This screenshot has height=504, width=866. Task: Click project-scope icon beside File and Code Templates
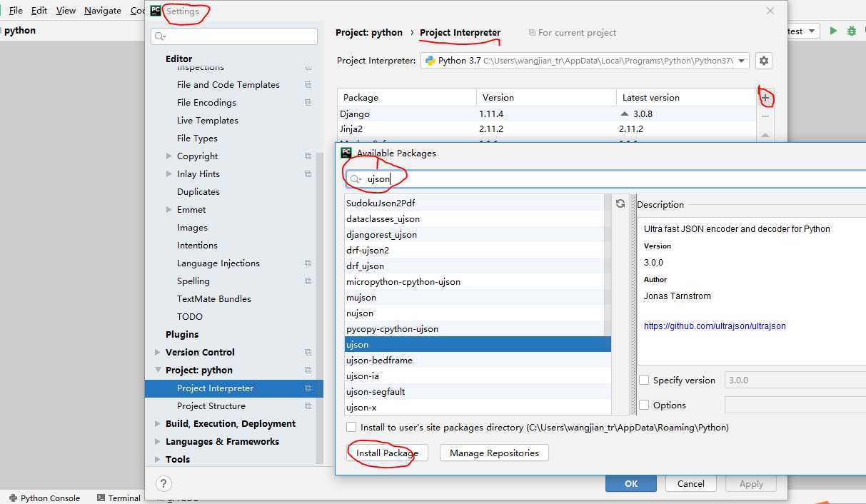pos(308,85)
